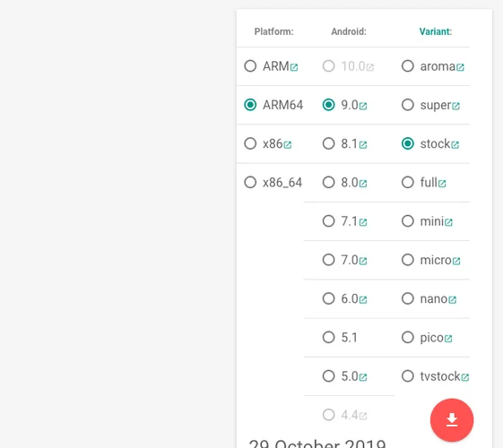Open external link icon beside aroma variant
This screenshot has width=503, height=448.
point(460,67)
